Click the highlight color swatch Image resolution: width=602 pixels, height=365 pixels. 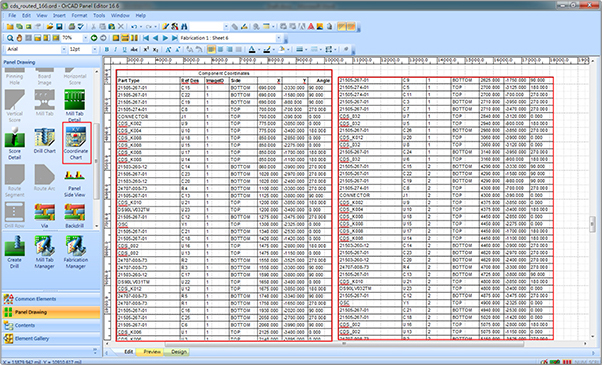[267, 50]
